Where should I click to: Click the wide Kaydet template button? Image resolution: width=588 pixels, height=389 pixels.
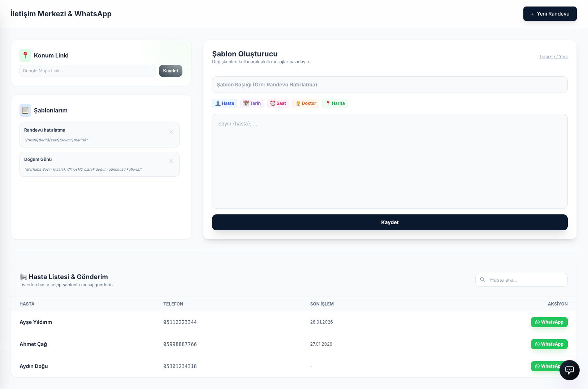(390, 222)
